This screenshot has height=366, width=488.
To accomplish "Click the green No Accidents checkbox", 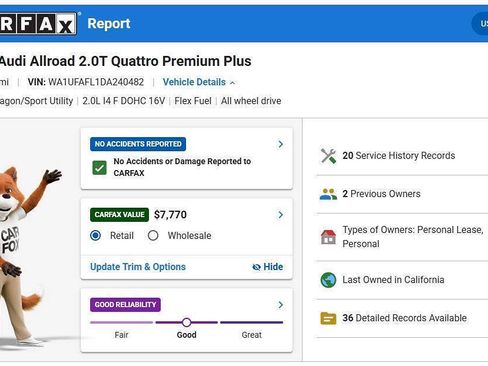I will [99, 167].
